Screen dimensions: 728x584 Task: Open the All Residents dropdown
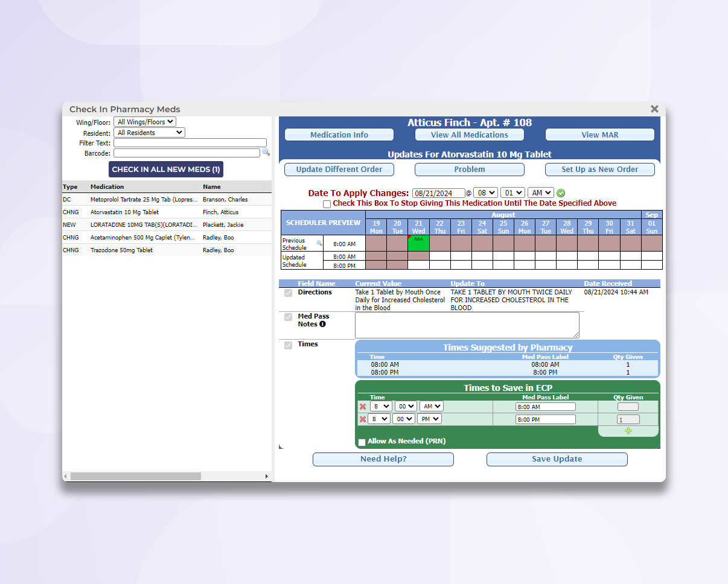coord(149,132)
